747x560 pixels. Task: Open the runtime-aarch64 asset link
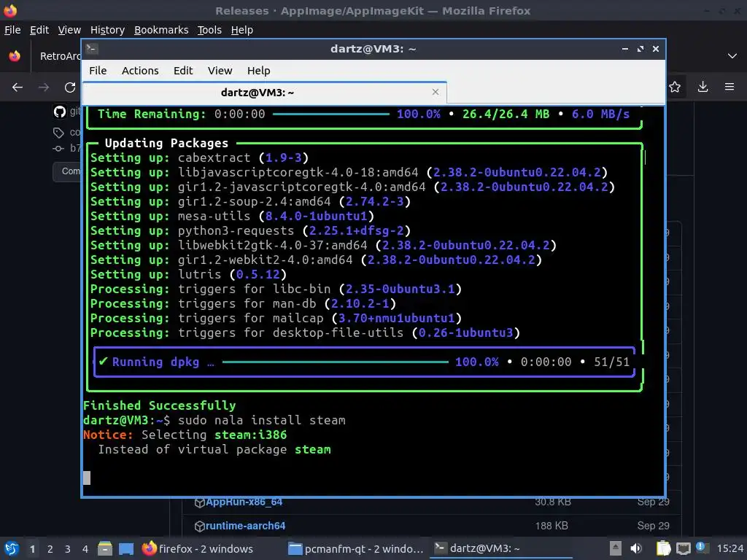245,526
